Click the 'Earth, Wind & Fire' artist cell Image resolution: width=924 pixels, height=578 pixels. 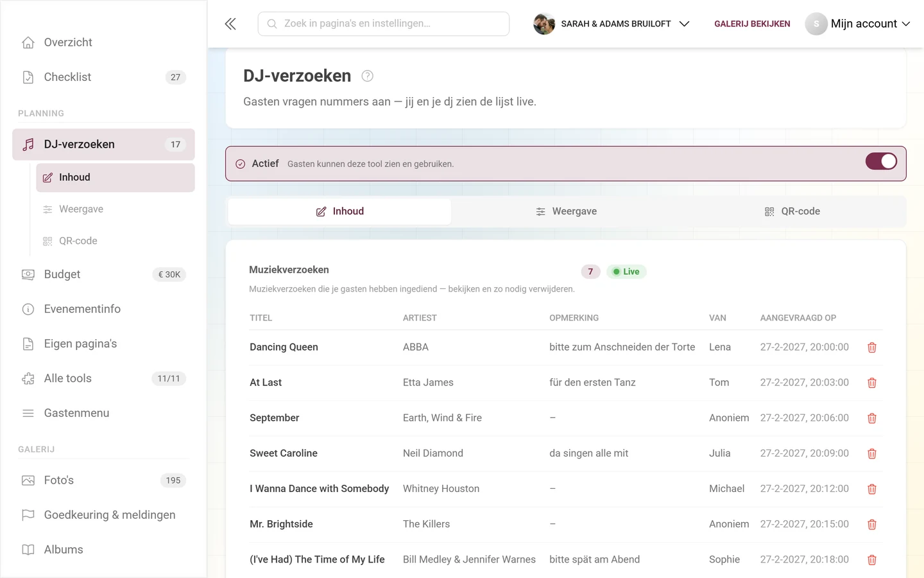tap(442, 417)
